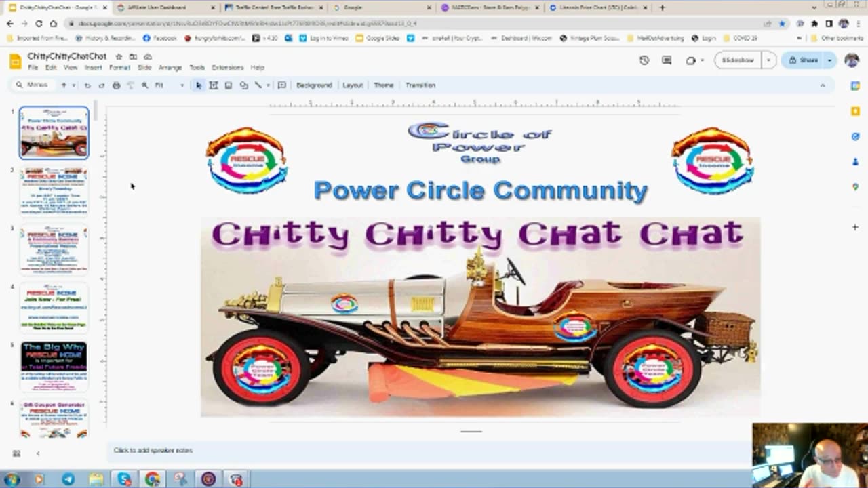Collapse the toolbar with the chevron
The image size is (868, 488).
[x=823, y=85]
